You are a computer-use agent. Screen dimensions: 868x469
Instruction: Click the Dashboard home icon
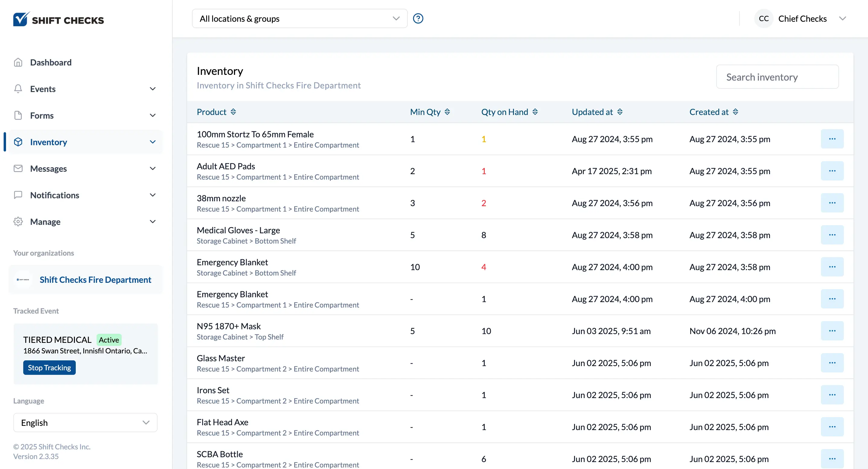(x=18, y=62)
